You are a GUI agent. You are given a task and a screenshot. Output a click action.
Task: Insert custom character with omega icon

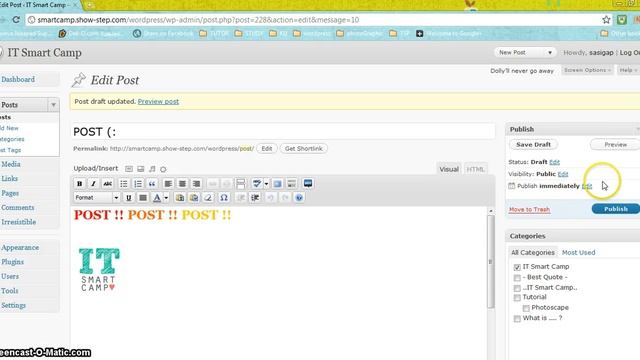(x=224, y=198)
